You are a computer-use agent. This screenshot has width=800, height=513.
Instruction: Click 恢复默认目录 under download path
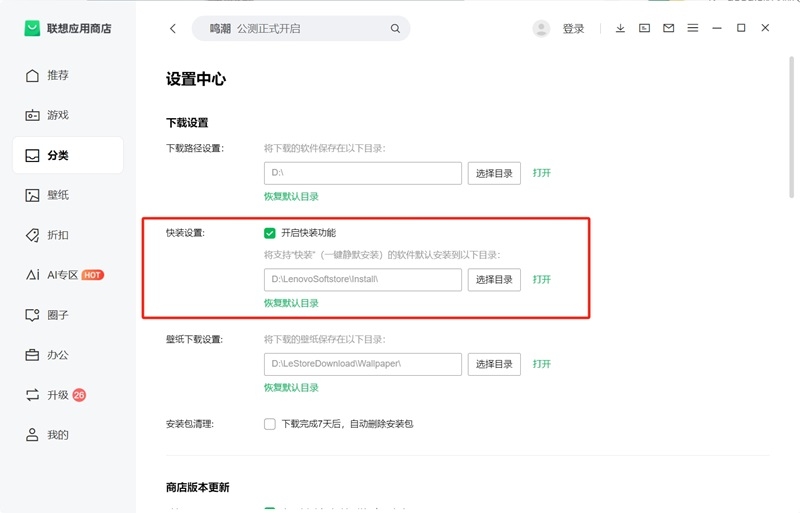291,197
